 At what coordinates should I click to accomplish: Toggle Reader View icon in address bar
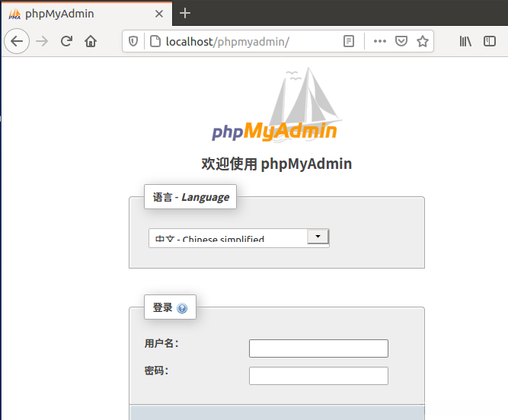point(349,41)
